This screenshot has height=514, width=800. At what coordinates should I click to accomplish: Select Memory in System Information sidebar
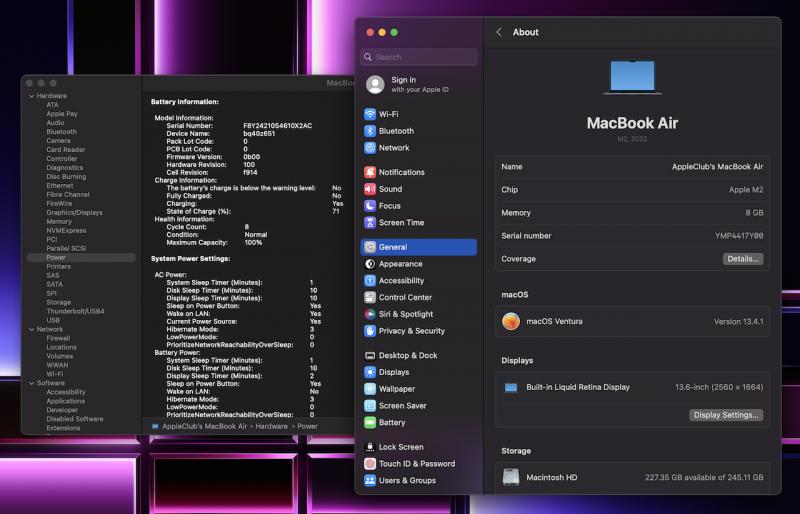pos(59,222)
